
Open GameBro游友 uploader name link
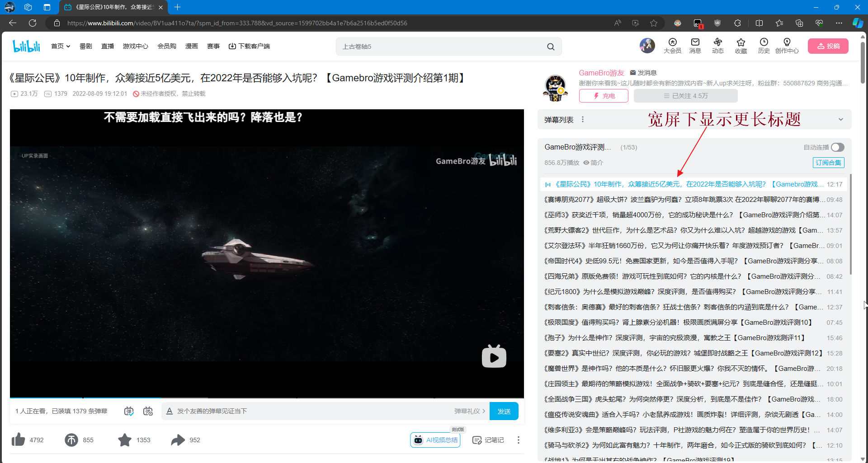[601, 73]
